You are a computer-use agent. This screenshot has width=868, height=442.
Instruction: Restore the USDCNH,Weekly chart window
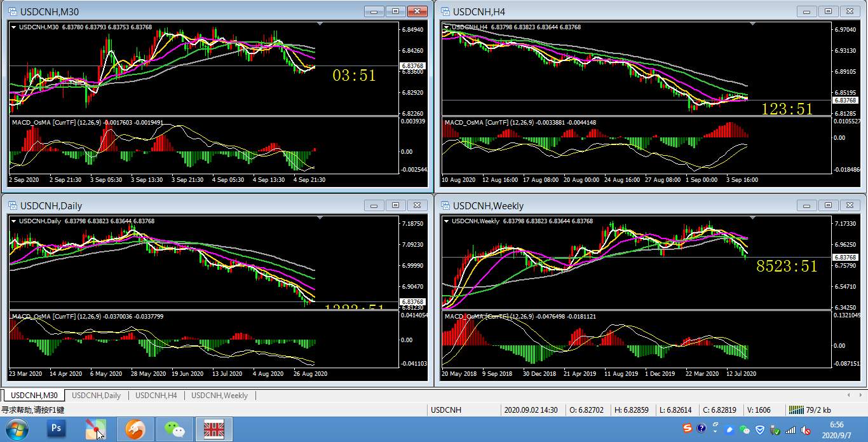click(x=828, y=205)
